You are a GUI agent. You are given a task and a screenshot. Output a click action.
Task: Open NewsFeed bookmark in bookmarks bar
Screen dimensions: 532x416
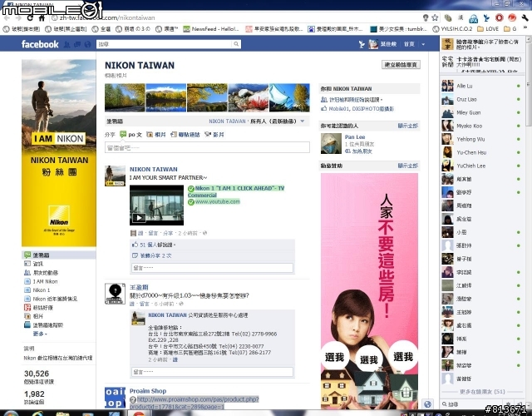pos(211,29)
